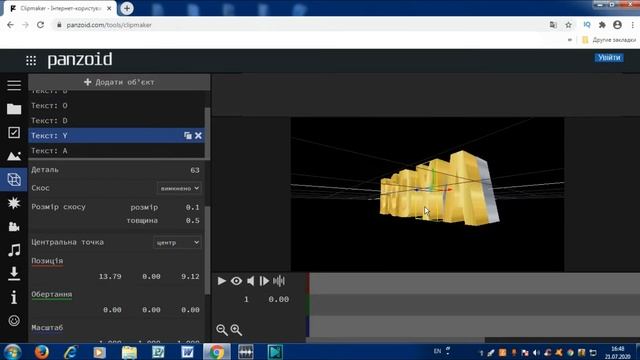Open the projects folder icon
Viewport: 640px width, 360px height.
pyautogui.click(x=14, y=109)
